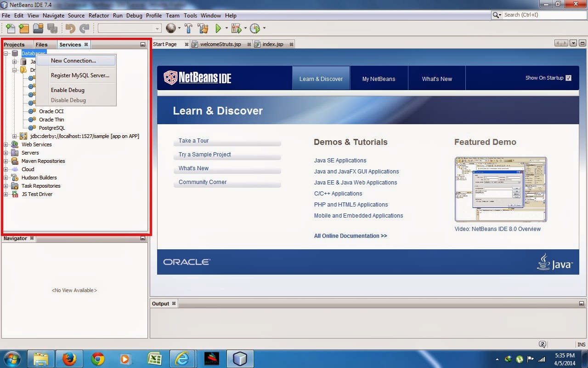Click the Featured Demo video thumbnail
This screenshot has width=588, height=368.
click(501, 190)
